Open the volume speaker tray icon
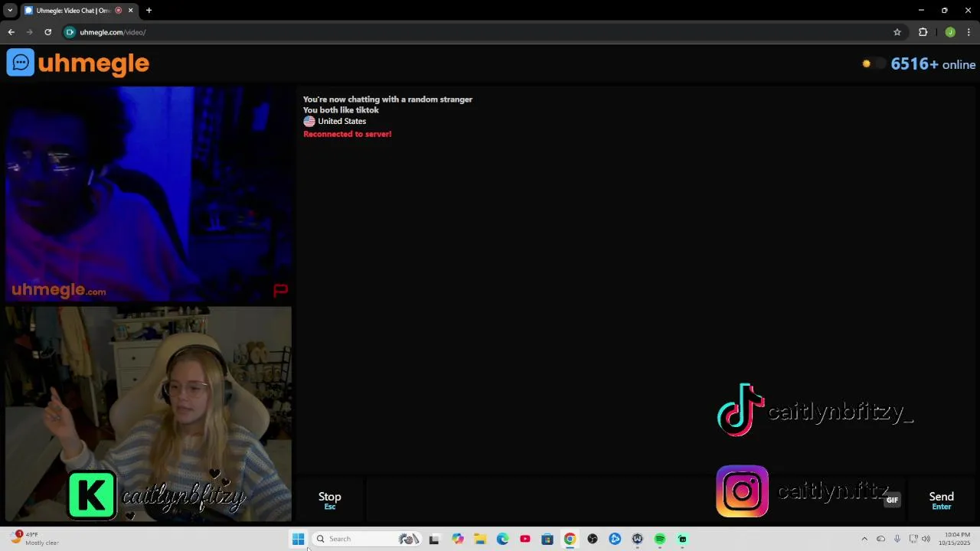980x551 pixels. click(926, 539)
